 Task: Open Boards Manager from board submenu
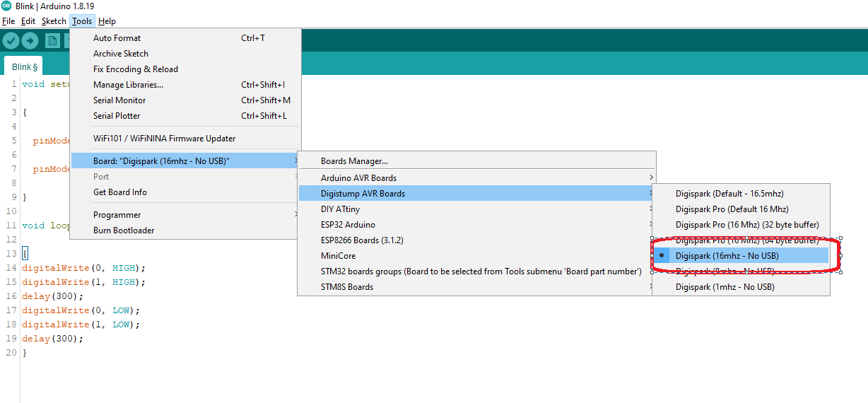[x=477, y=161]
